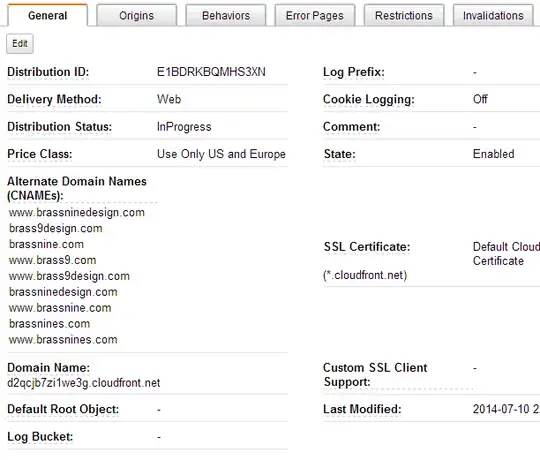The width and height of the screenshot is (540, 460).
Task: Click the SSL Certificate label
Action: tap(367, 247)
